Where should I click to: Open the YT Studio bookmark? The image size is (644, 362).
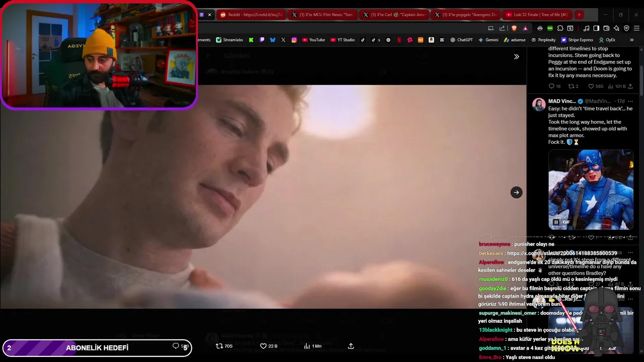pos(343,40)
